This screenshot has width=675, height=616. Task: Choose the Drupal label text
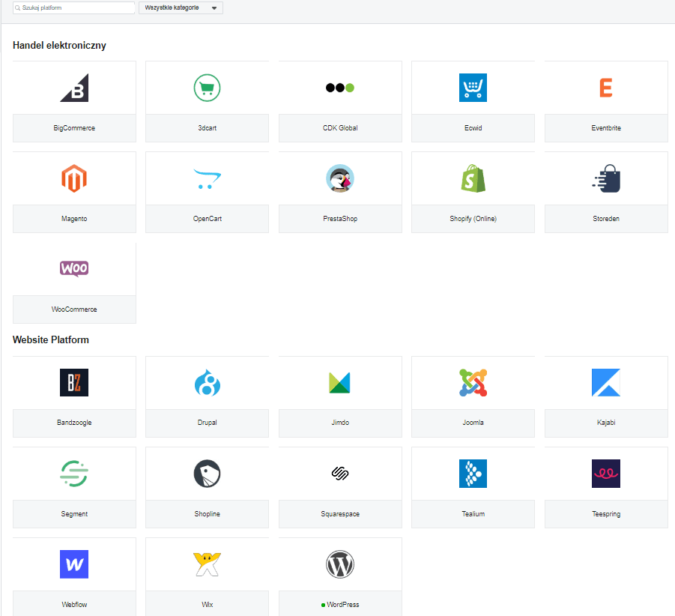click(207, 423)
